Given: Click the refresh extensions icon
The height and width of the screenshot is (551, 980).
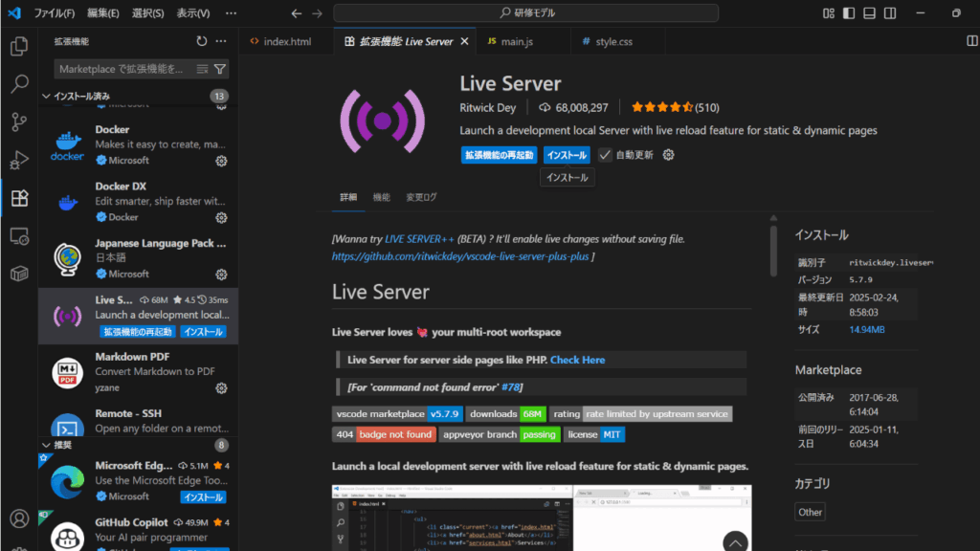Looking at the screenshot, I should (x=201, y=41).
